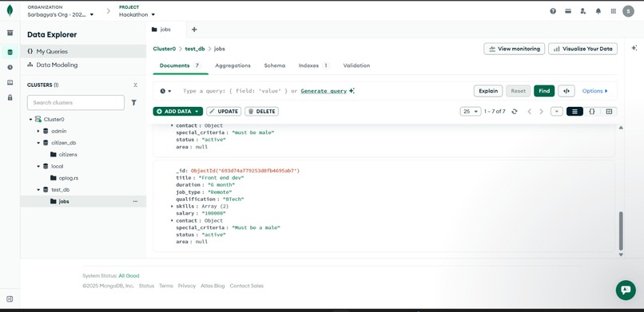Image resolution: width=644 pixels, height=312 pixels.
Task: Collapse the citizen_db database node
Action: 38,143
